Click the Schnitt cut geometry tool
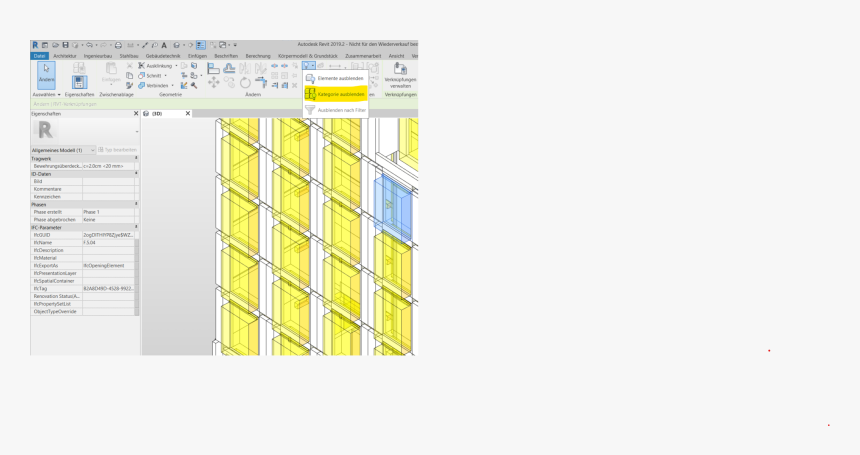The height and width of the screenshot is (455, 860). tap(150, 76)
